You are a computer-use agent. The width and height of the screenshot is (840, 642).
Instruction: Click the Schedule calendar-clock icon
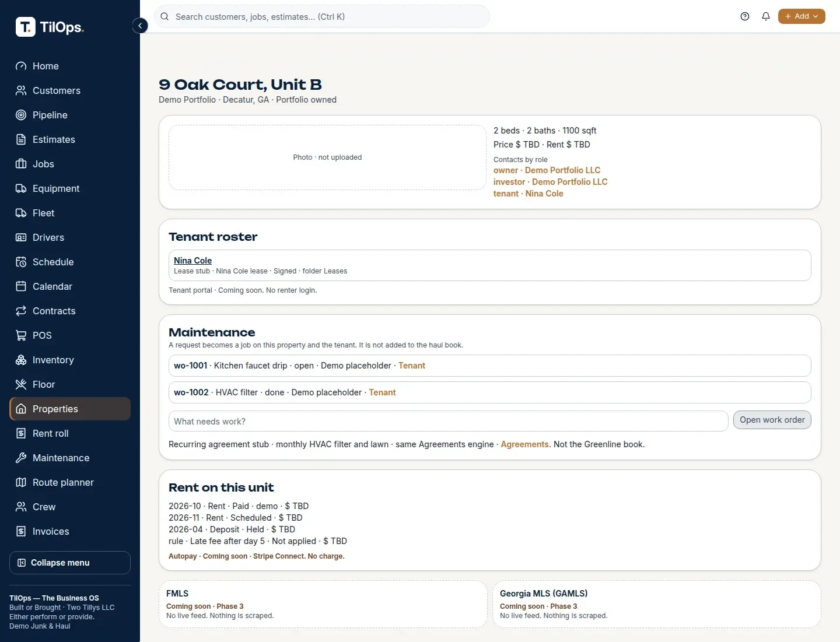21,262
